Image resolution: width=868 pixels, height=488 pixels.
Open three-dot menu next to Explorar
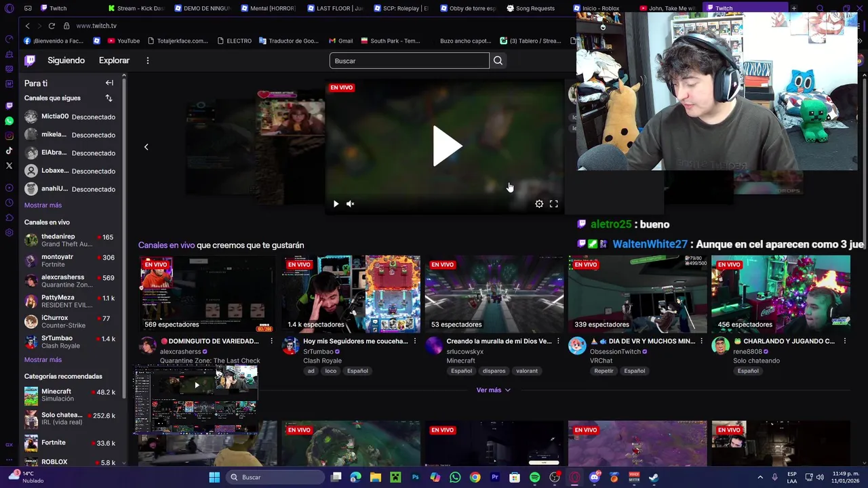147,61
